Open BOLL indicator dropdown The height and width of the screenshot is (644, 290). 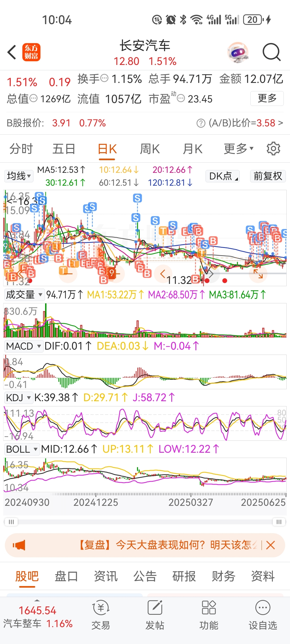pyautogui.click(x=22, y=449)
